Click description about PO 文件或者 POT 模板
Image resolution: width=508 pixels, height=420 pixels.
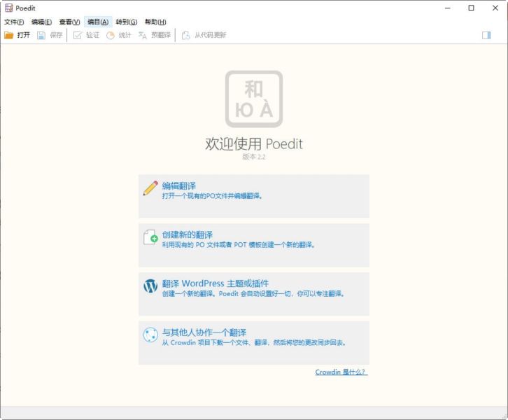pyautogui.click(x=239, y=245)
